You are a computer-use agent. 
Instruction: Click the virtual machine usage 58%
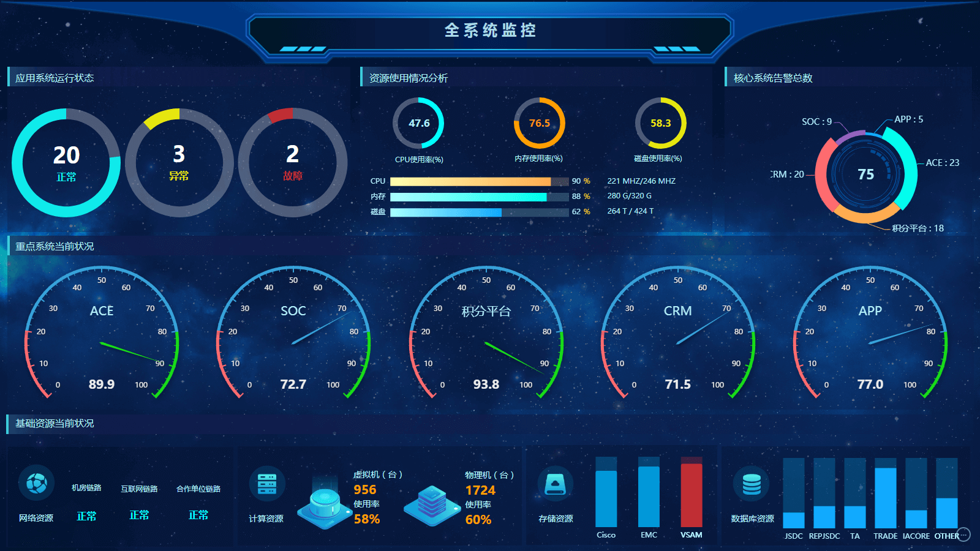tap(367, 519)
